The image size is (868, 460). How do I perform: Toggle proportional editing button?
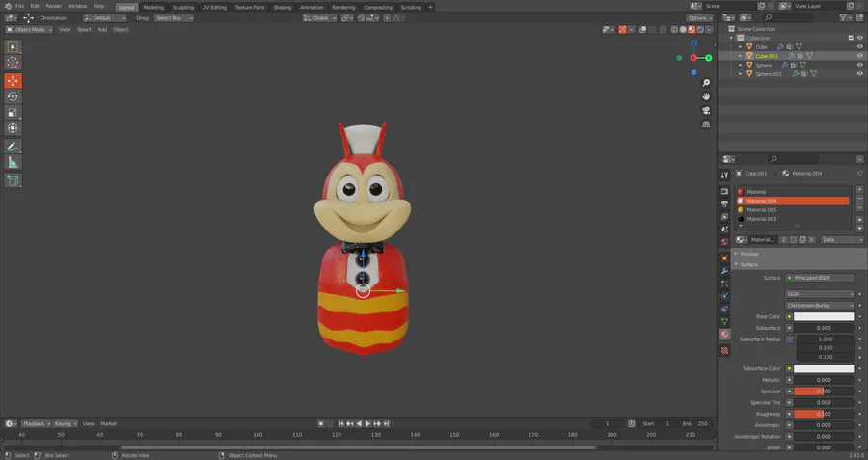pos(387,18)
